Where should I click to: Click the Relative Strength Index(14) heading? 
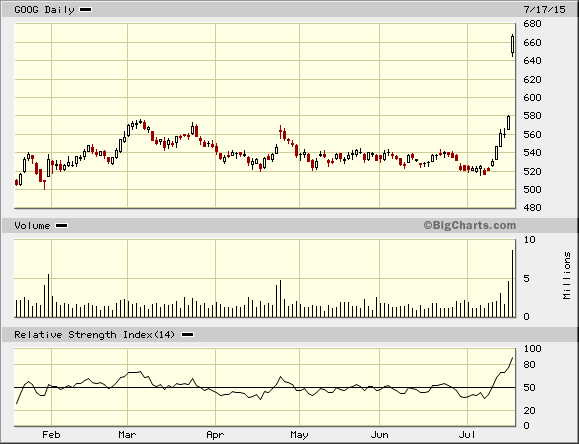[x=95, y=335]
